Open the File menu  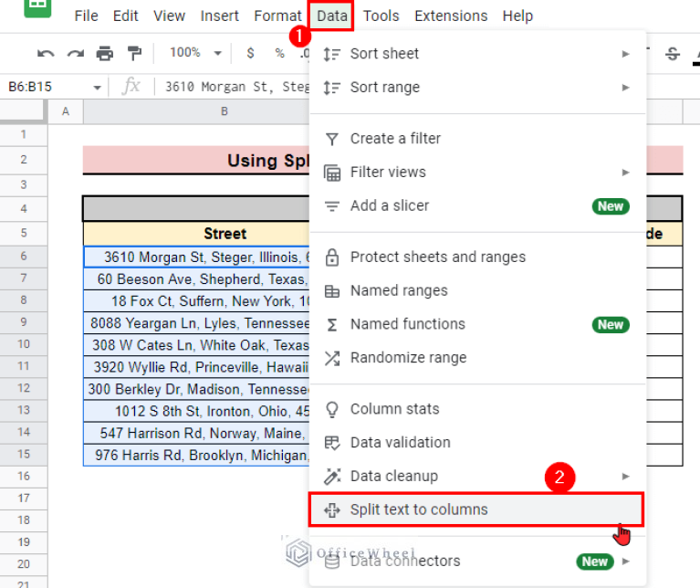tap(86, 16)
